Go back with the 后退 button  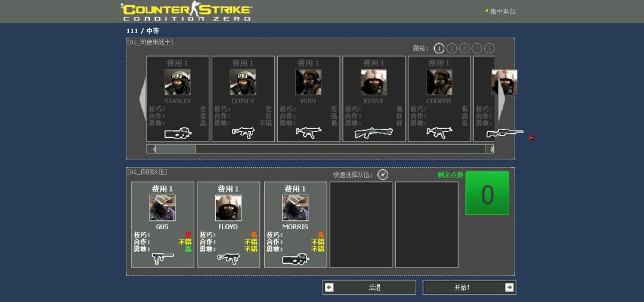pyautogui.click(x=369, y=288)
